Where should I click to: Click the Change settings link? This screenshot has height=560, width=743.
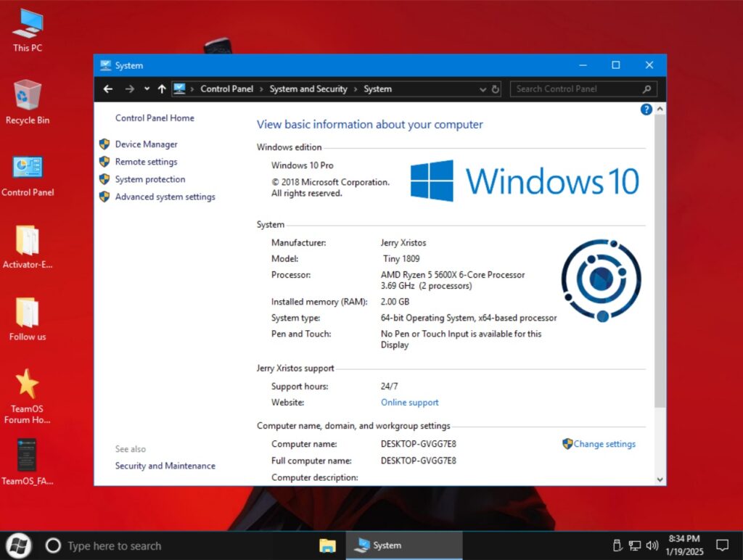point(604,444)
